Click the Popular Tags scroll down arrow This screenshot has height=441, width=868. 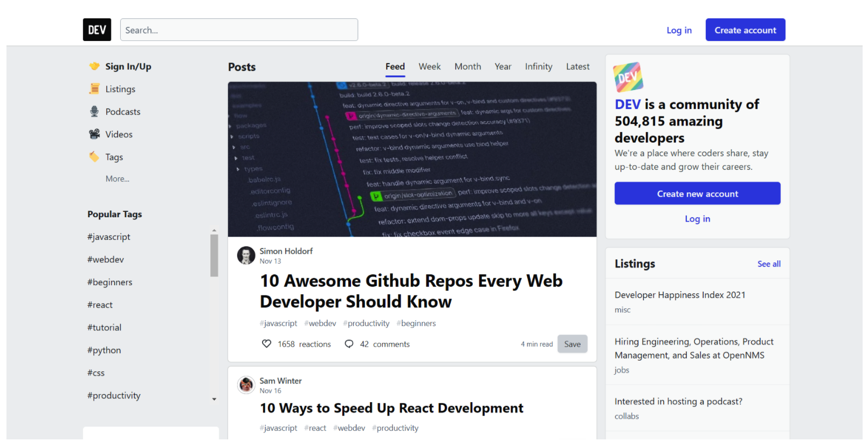[214, 399]
